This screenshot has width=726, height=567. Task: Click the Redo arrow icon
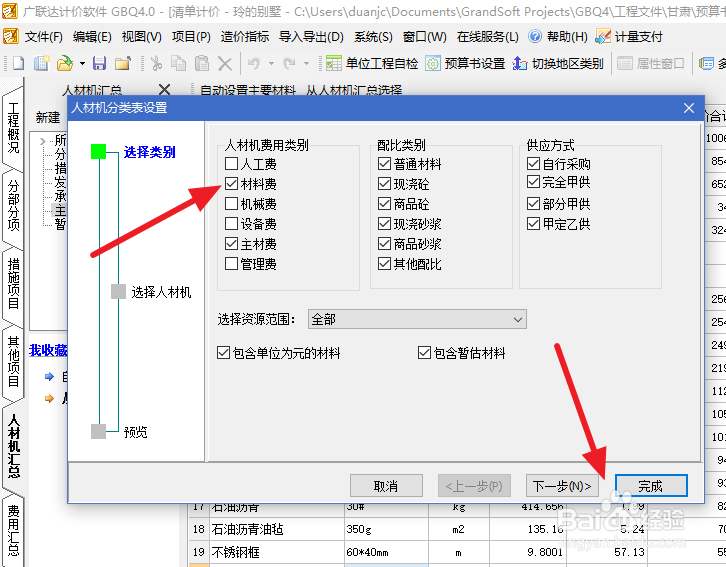[x=289, y=63]
